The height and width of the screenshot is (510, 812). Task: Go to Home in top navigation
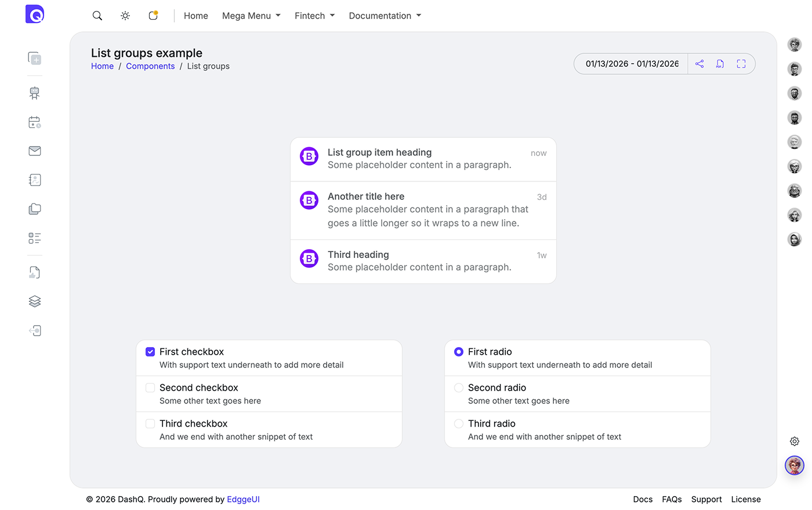coord(196,16)
